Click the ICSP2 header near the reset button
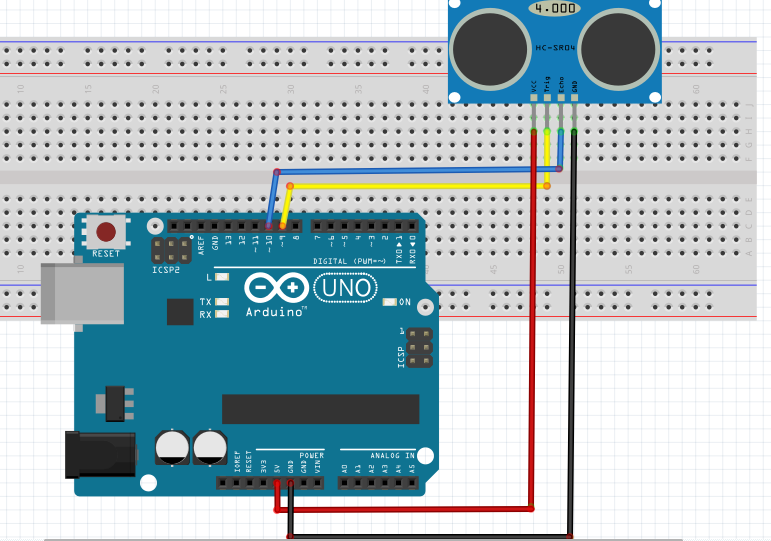This screenshot has height=541, width=771. pos(171,250)
